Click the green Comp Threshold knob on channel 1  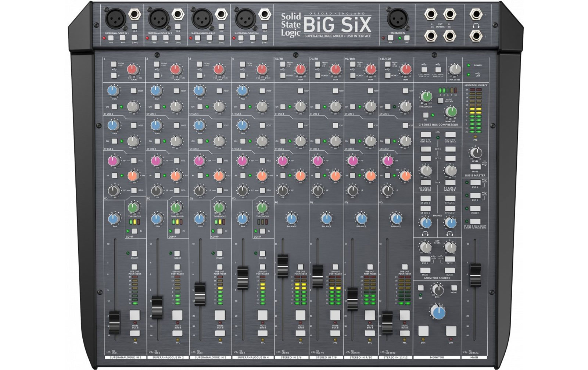pyautogui.click(x=133, y=207)
